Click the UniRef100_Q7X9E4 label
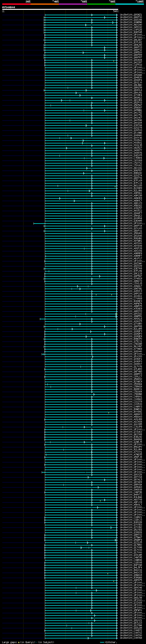This screenshot has height=644, width=146. pyautogui.click(x=131, y=95)
